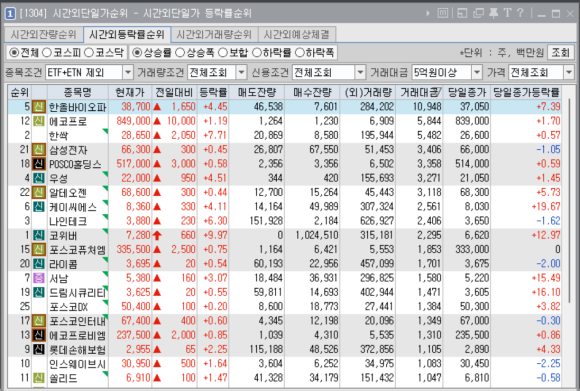Click the teal badge icon beside 코위버

pyautogui.click(x=39, y=235)
